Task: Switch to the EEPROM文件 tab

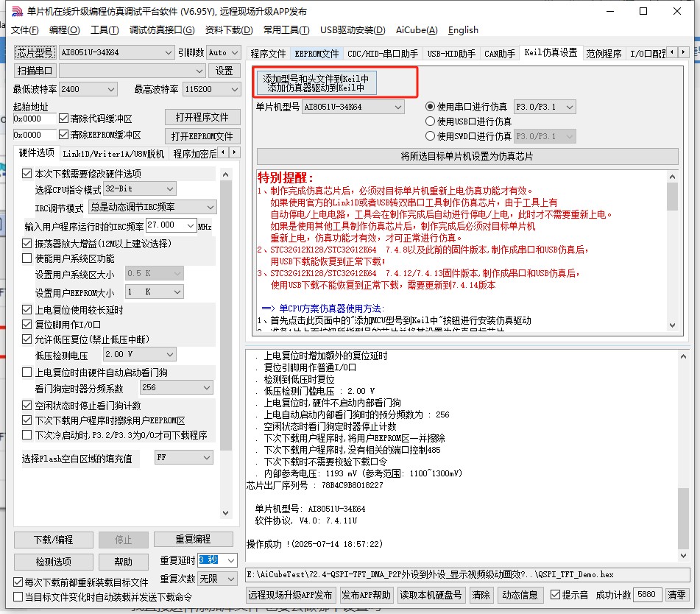Action: [x=317, y=54]
